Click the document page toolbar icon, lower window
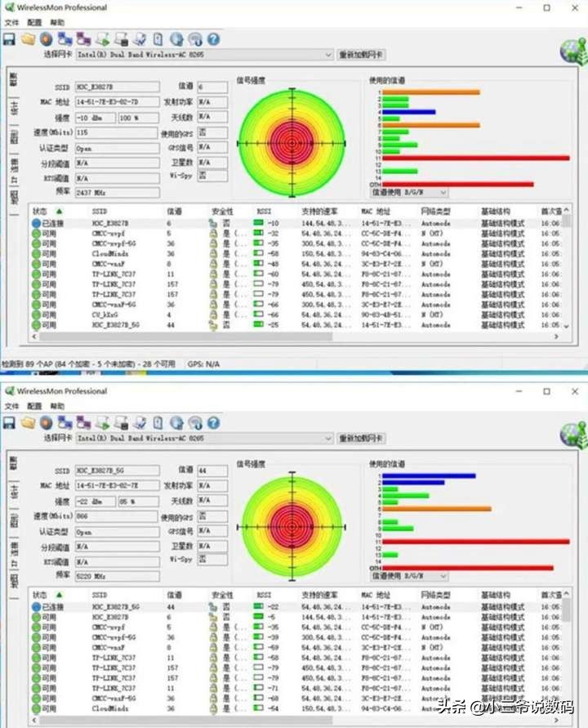 point(158,423)
